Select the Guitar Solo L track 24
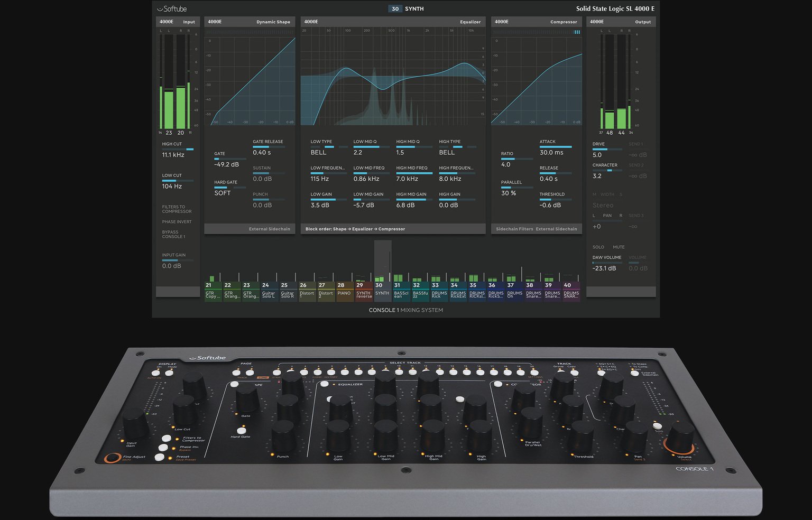Image resolution: width=812 pixels, height=520 pixels. tap(269, 291)
